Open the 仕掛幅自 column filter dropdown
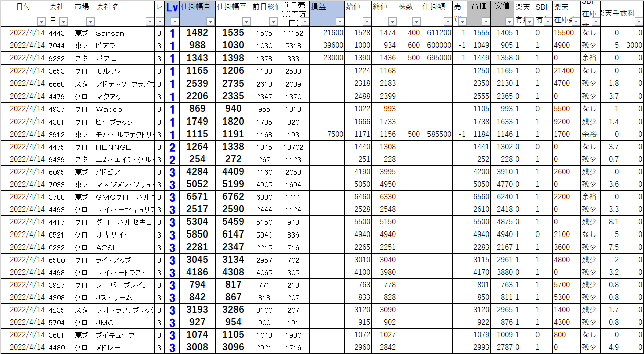 click(210, 22)
